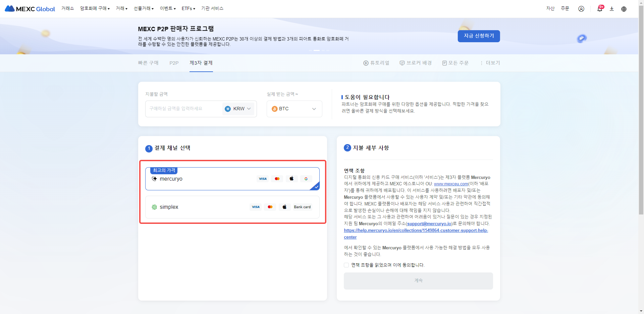This screenshot has height=314, width=644.
Task: Open the user profile account icon
Action: tap(581, 9)
